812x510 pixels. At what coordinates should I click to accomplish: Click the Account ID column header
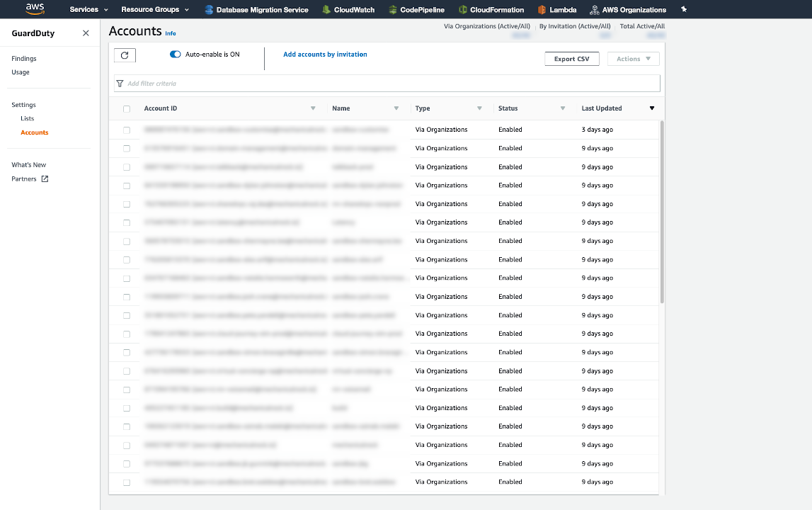161,108
